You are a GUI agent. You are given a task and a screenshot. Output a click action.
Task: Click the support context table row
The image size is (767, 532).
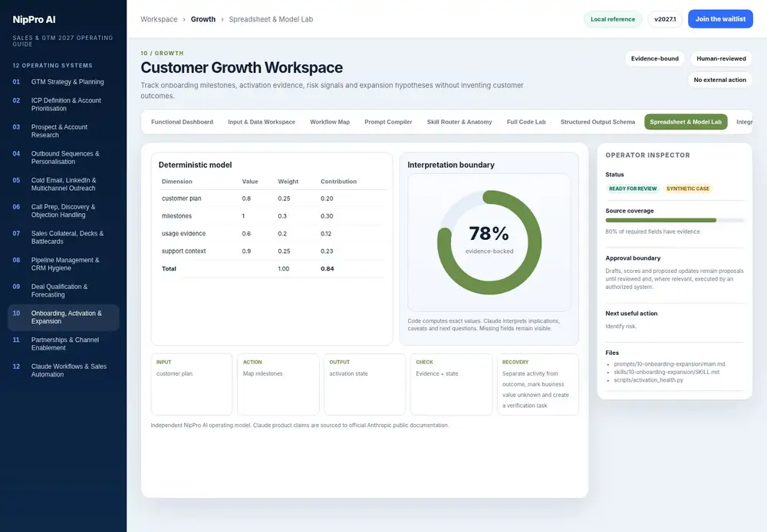pyautogui.click(x=272, y=251)
